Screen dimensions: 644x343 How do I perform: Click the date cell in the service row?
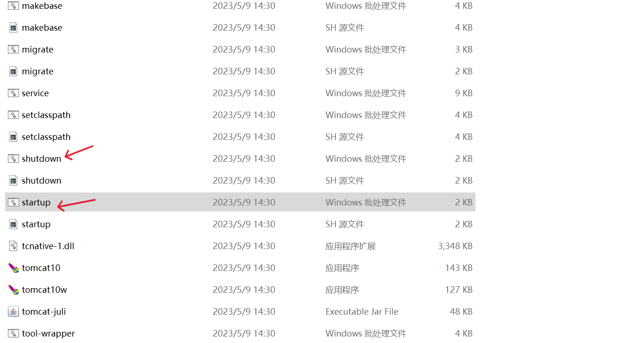244,93
